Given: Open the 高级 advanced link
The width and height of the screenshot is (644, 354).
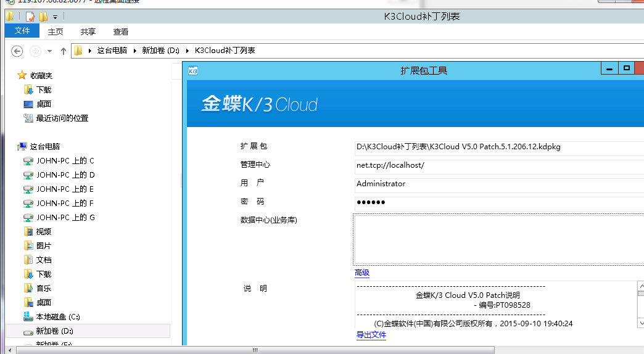Looking at the screenshot, I should tap(362, 273).
